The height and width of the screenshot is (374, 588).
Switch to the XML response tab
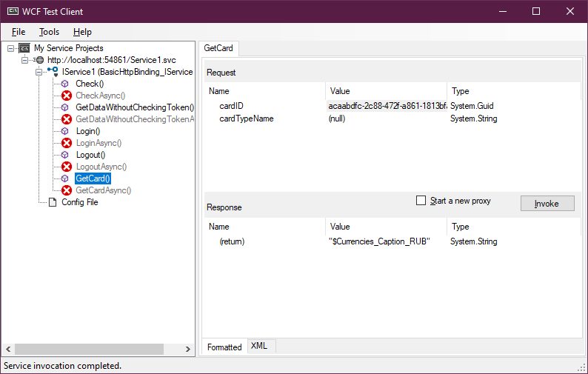tap(259, 346)
